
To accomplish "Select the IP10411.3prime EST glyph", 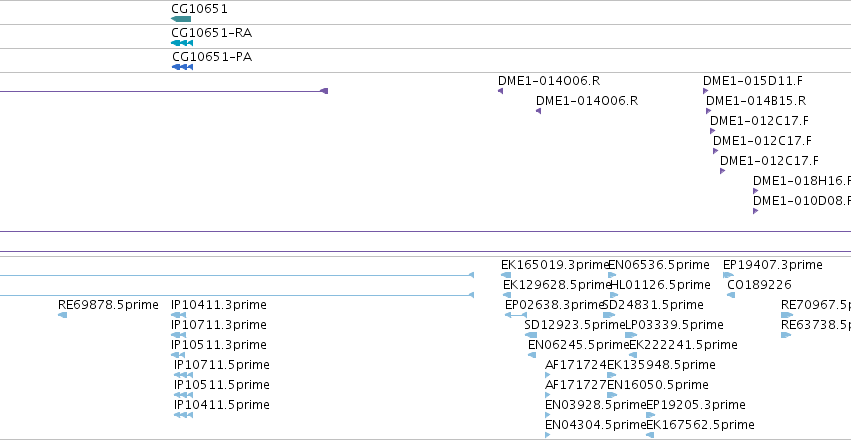I will pos(179,315).
